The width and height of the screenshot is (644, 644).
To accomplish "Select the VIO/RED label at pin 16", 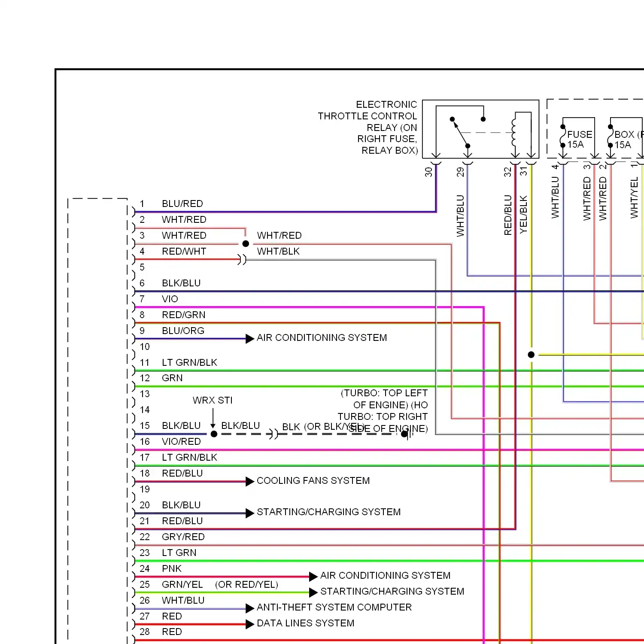I will tap(181, 441).
